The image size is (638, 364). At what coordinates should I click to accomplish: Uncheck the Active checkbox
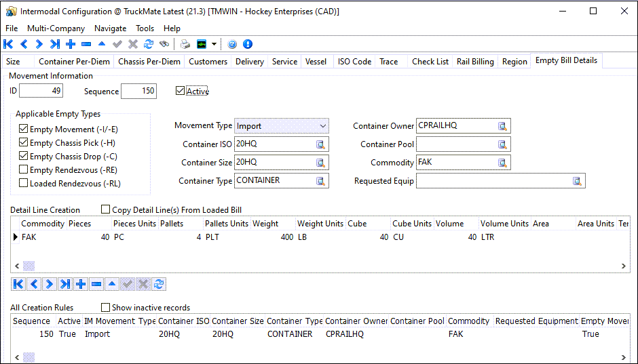click(x=180, y=91)
